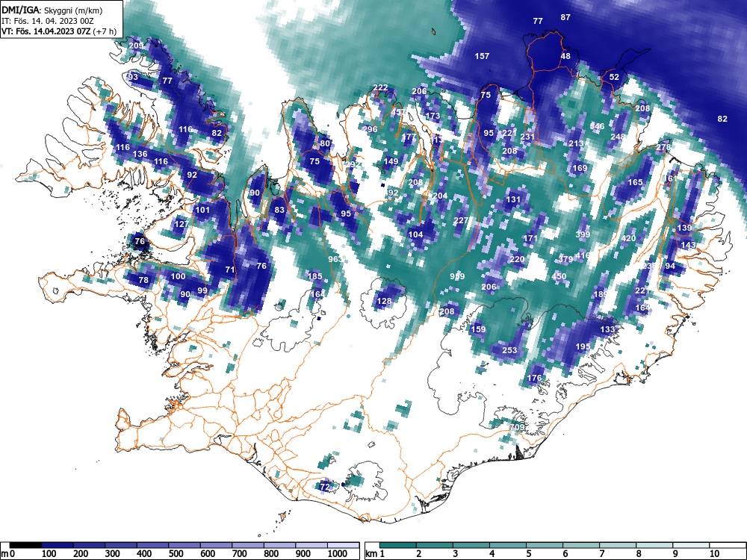The width and height of the screenshot is (747, 560).
Task: Click the 'DMI/IGA: Skyggni (m/km)' title text
Action: tap(52, 10)
